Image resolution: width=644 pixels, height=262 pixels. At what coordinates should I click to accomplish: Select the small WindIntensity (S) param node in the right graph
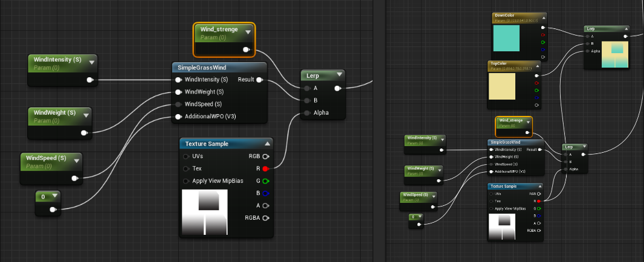(x=425, y=144)
